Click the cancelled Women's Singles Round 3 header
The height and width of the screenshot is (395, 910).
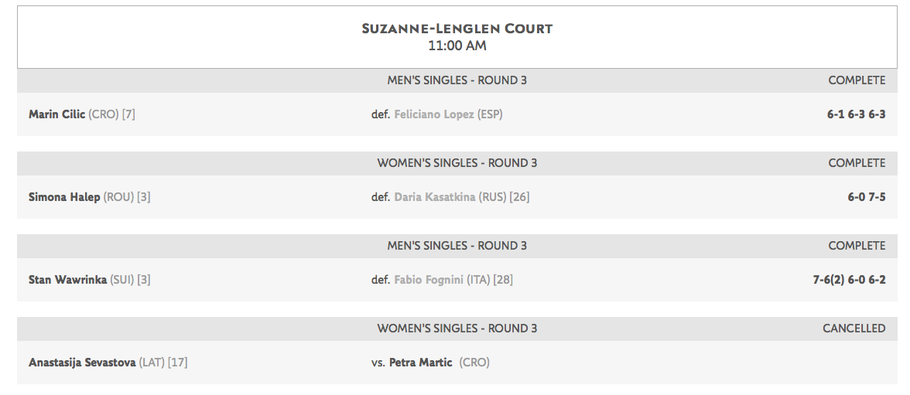click(457, 328)
